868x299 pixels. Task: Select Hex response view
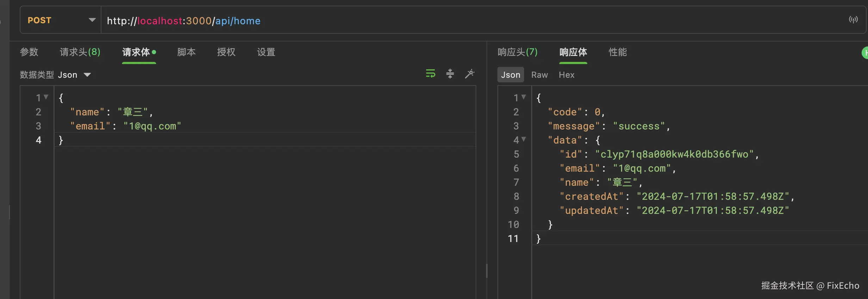566,75
